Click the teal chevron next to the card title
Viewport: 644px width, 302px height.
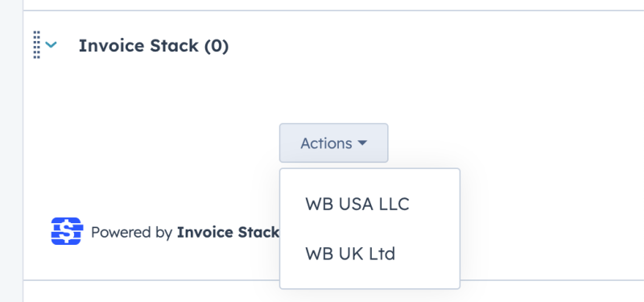pos(51,44)
